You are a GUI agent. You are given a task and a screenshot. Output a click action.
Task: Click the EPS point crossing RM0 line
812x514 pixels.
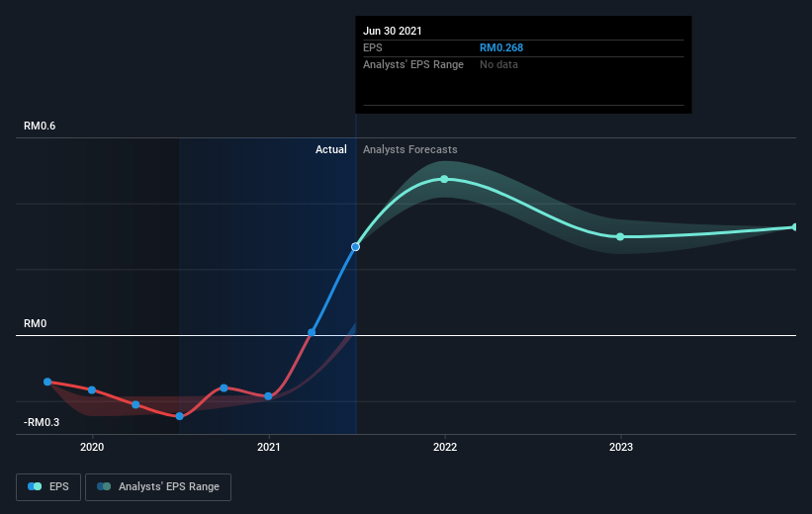[312, 332]
